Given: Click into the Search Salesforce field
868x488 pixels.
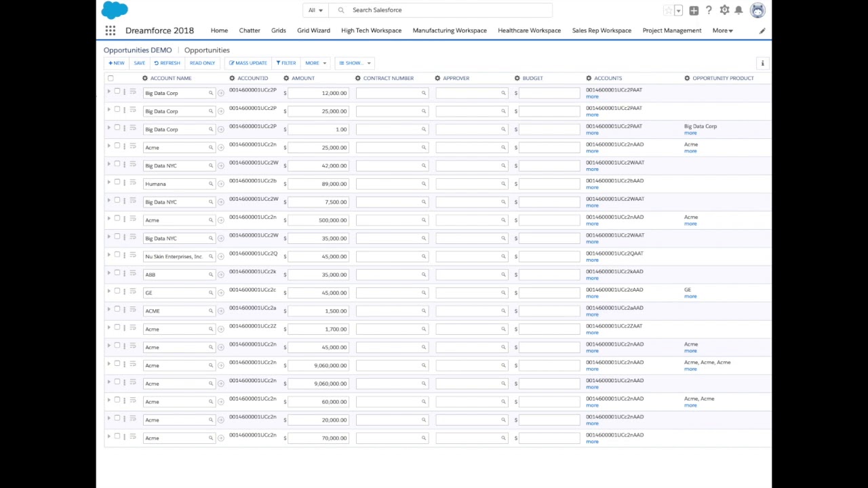Looking at the screenshot, I should click(441, 10).
